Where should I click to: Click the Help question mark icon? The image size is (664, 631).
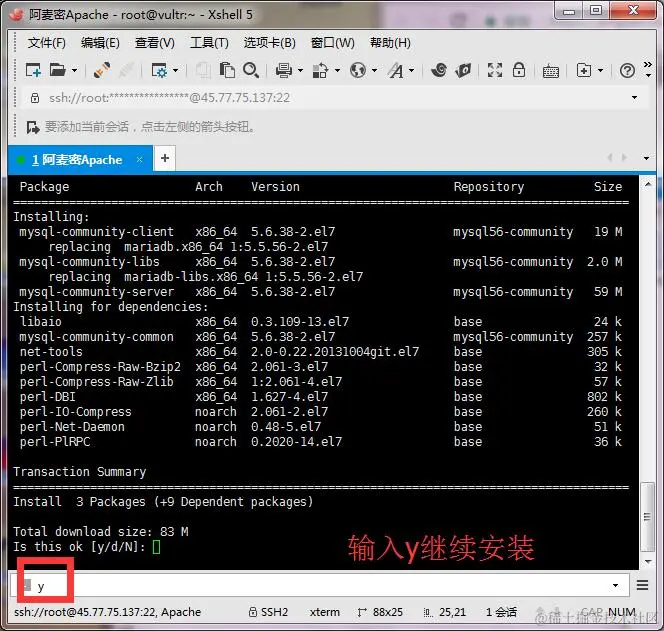point(627,70)
